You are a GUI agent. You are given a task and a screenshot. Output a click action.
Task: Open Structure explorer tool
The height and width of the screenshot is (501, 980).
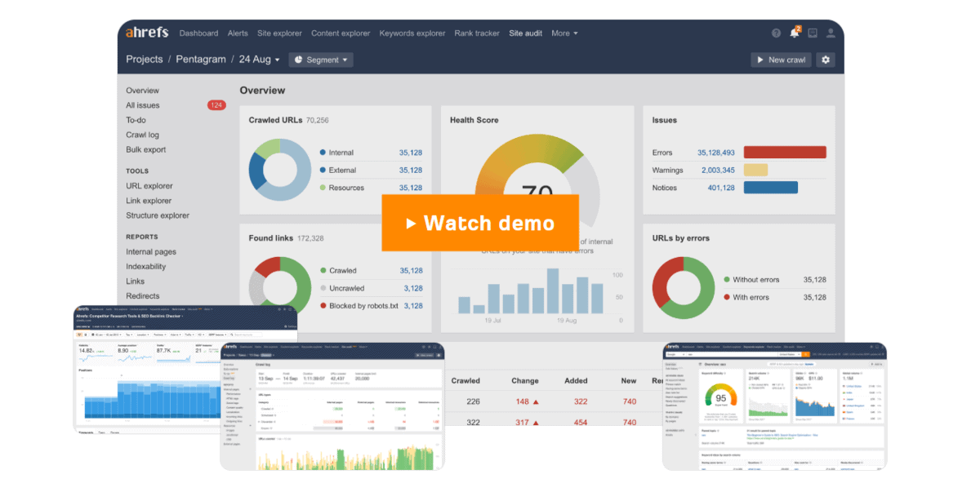coord(158,215)
